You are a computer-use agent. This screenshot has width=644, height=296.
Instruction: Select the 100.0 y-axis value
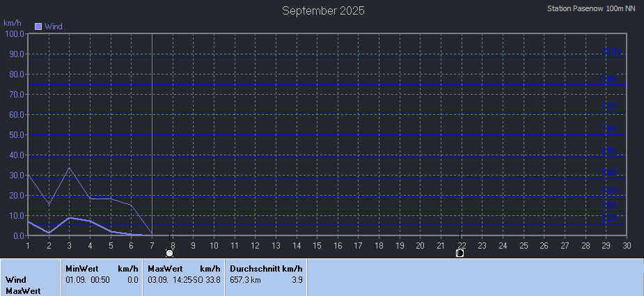click(14, 33)
